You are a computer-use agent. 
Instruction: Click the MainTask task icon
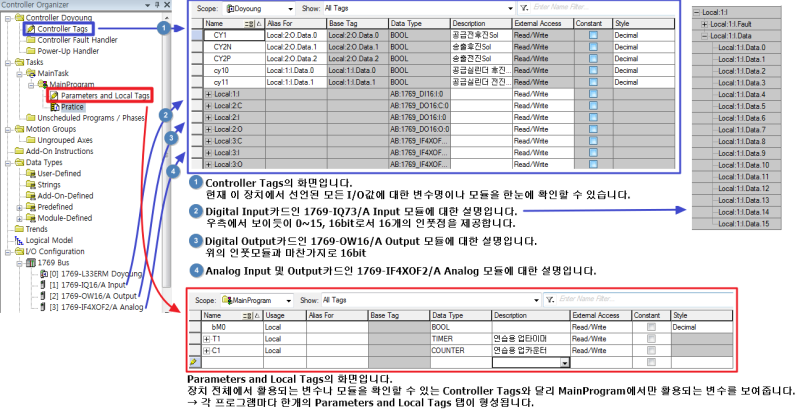(31, 73)
